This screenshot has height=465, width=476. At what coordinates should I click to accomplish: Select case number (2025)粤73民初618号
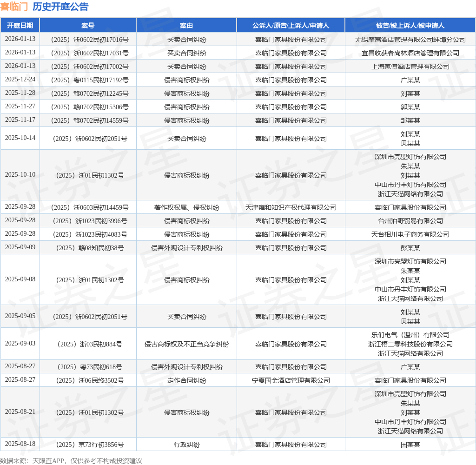point(90,367)
